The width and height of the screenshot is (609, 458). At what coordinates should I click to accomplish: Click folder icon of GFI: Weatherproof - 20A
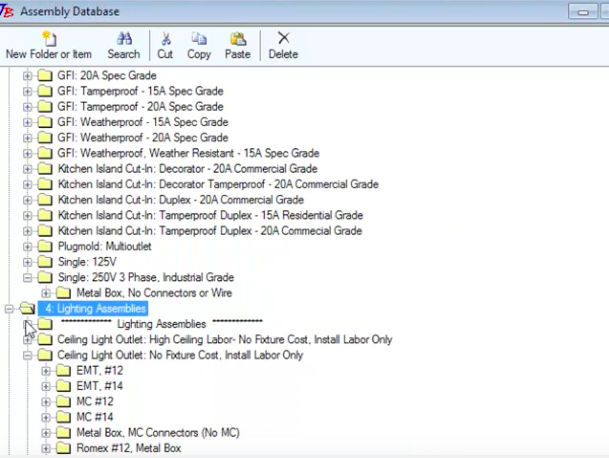45,137
